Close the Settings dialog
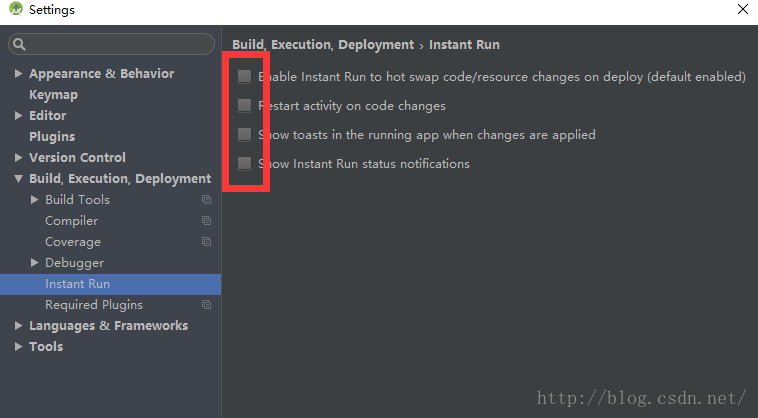Image resolution: width=758 pixels, height=418 pixels. 743,9
